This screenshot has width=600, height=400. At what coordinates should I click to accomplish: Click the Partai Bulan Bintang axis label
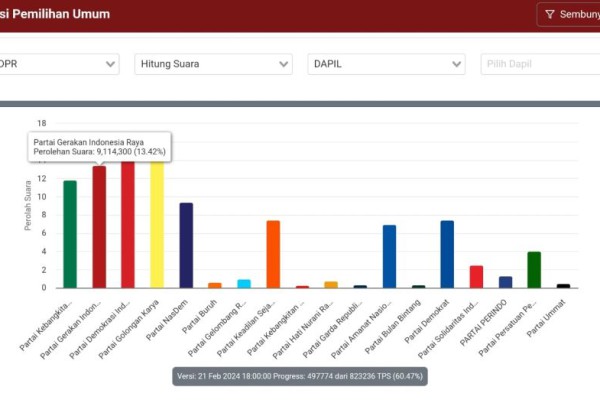pos(393,327)
